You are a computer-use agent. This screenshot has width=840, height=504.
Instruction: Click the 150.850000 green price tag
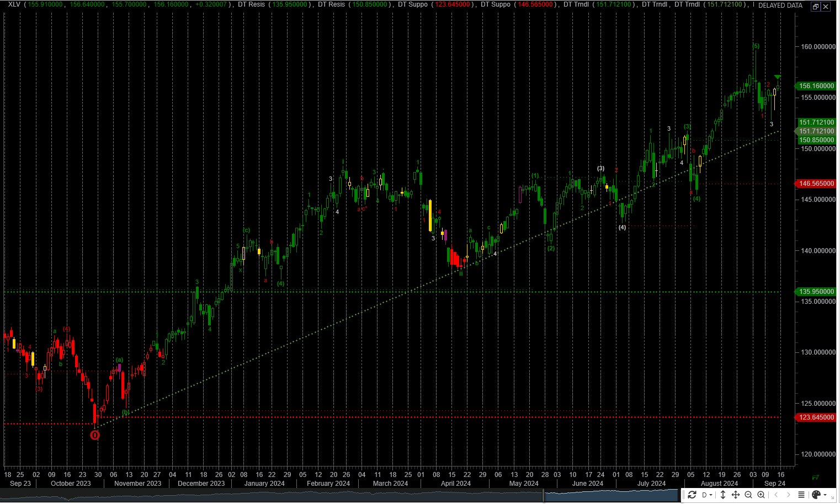(x=816, y=140)
